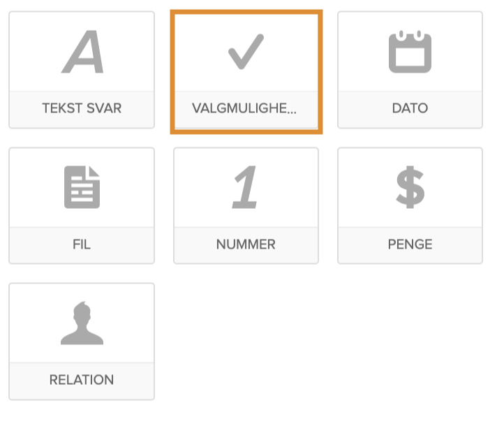
Task: Pick the PENGE label
Action: pos(410,244)
